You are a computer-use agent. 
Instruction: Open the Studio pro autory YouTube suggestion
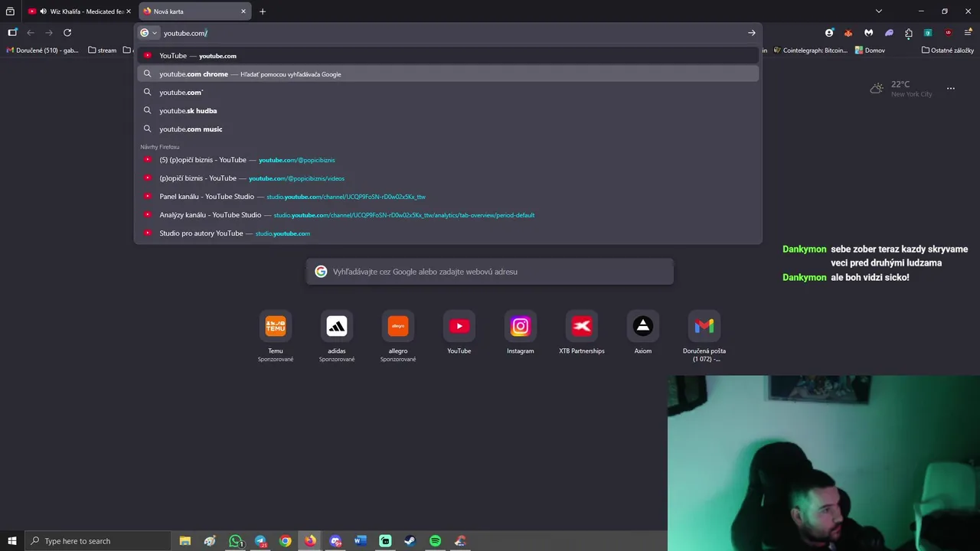(x=448, y=233)
